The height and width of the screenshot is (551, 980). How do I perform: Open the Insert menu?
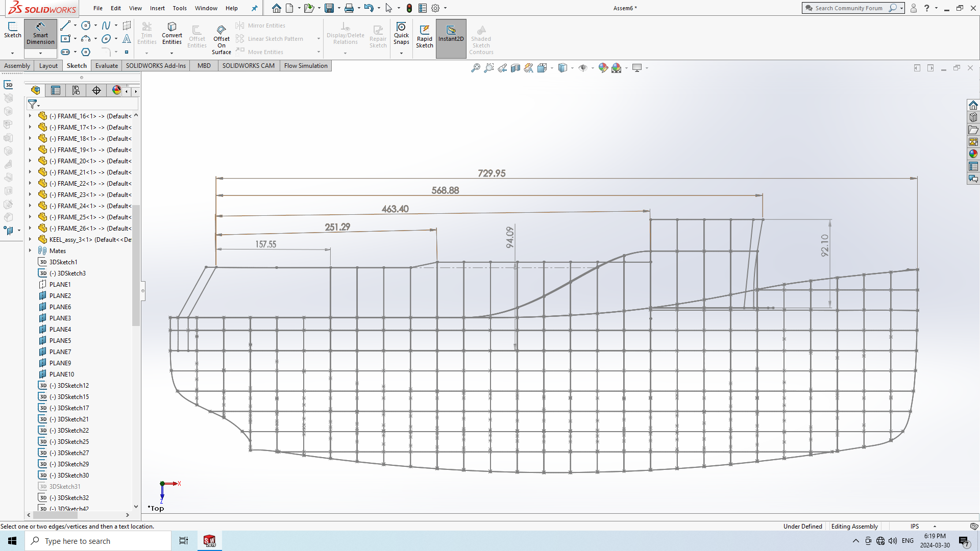coord(157,8)
